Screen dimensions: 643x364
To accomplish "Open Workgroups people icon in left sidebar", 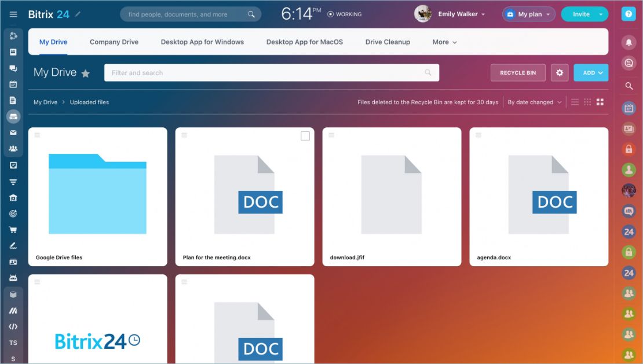I will (x=13, y=149).
